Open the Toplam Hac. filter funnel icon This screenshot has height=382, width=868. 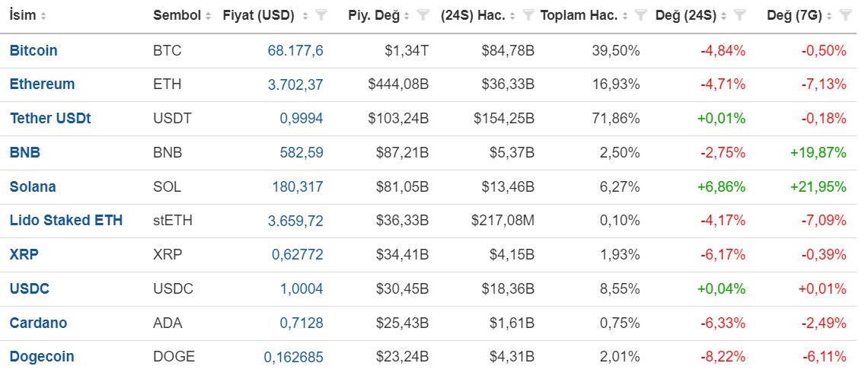tap(641, 15)
